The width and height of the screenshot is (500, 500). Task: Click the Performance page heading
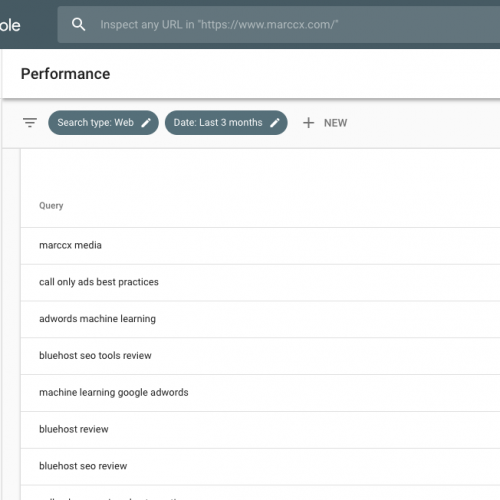coord(65,74)
